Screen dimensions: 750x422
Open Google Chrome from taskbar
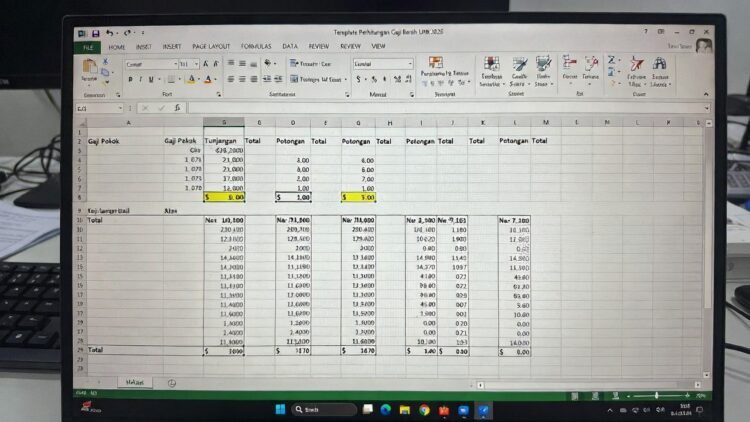click(424, 410)
